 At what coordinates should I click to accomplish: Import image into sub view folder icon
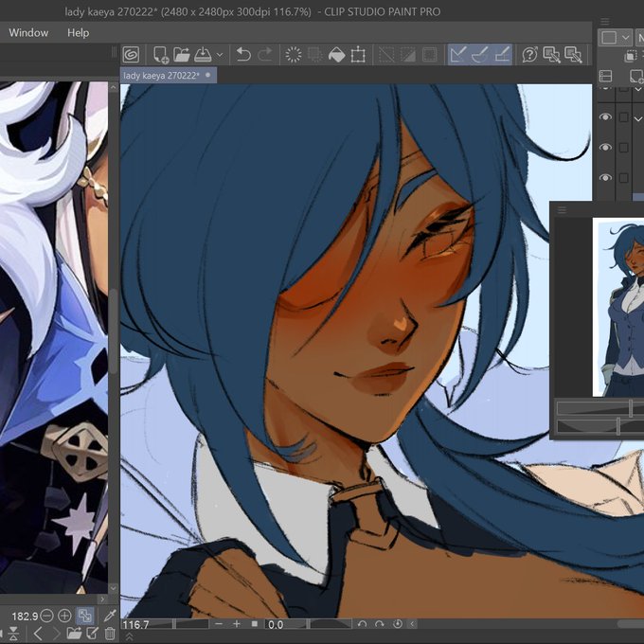[x=74, y=634]
